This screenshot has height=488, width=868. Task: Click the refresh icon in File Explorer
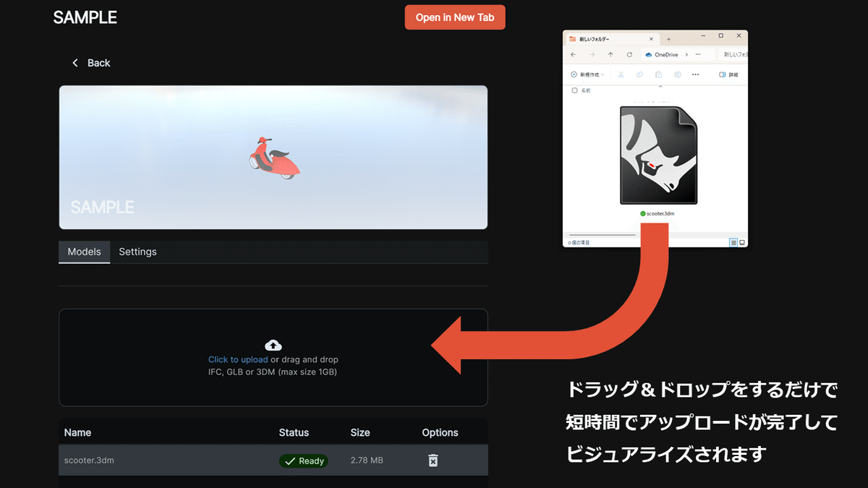pos(629,54)
